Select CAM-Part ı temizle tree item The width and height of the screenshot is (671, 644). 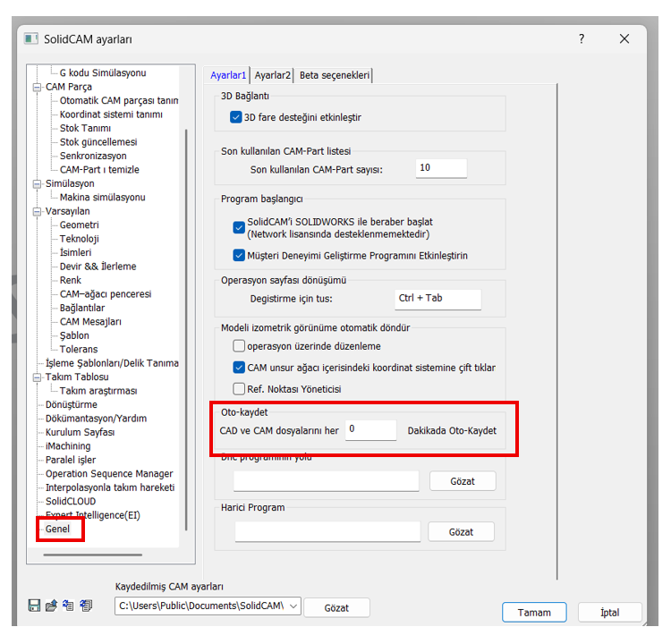tap(99, 169)
